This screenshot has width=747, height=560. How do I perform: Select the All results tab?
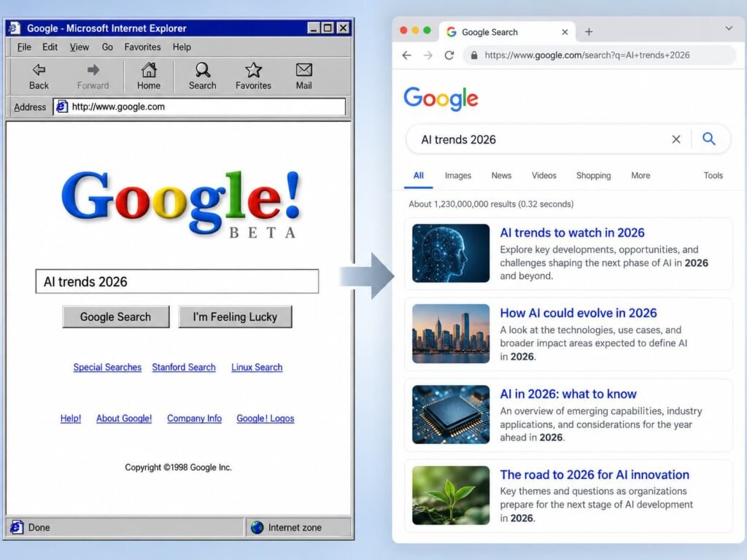click(x=418, y=176)
